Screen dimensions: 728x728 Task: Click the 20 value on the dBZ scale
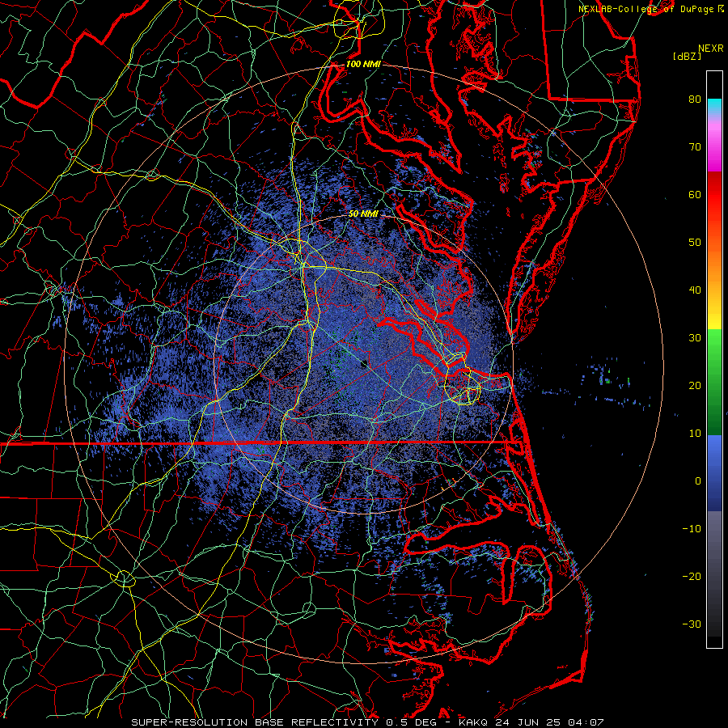point(695,385)
